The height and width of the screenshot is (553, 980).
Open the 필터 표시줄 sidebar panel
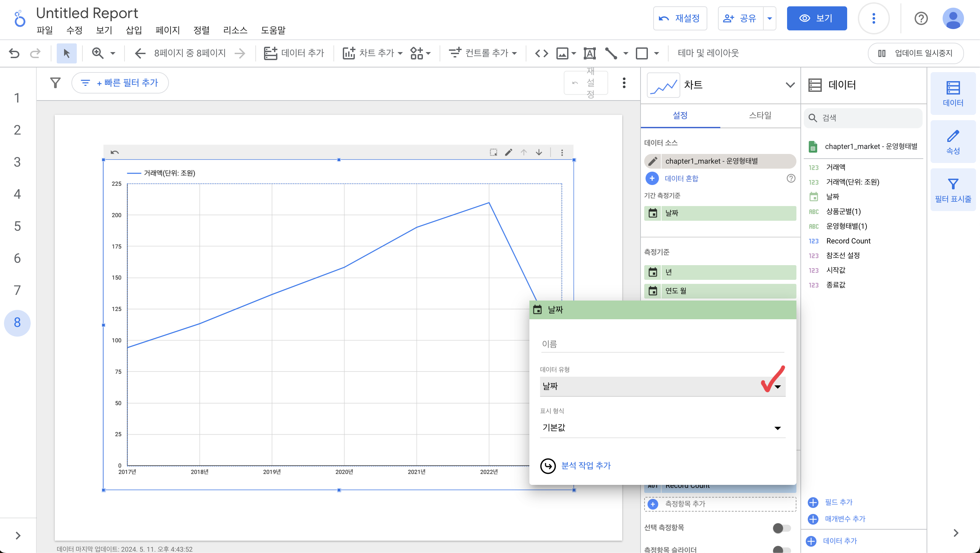click(953, 190)
